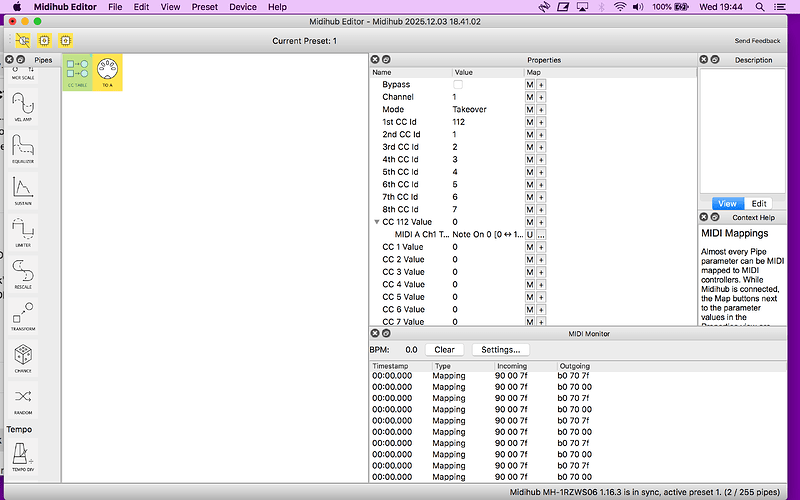Image resolution: width=800 pixels, height=500 pixels.
Task: Select the TRANSFORM pipe icon
Action: click(23, 315)
